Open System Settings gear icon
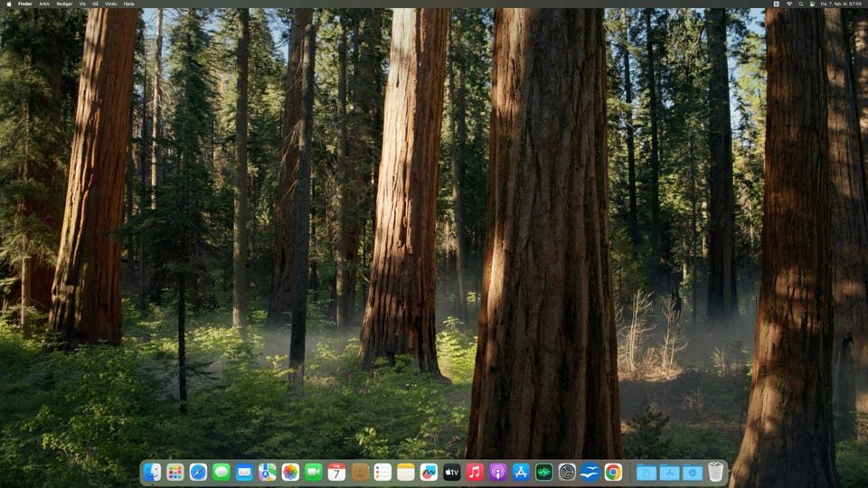The image size is (868, 488). 567,472
